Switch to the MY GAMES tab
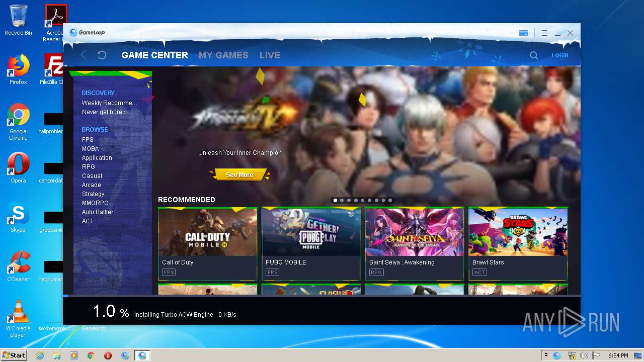Screen dimensions: 644x362 coord(223,55)
